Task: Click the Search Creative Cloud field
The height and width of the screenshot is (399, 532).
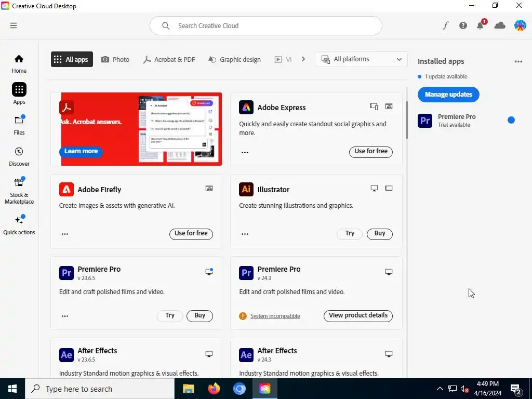Action: 265,26
